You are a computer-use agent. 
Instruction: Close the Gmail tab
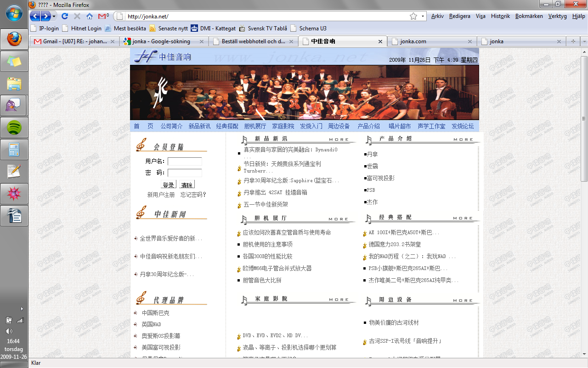pyautogui.click(x=113, y=41)
